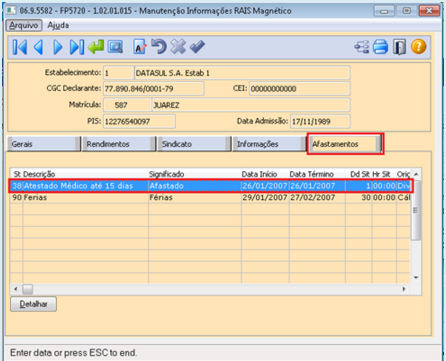Click the horizontal scroll left arrow
This screenshot has width=446, height=361.
point(15,289)
